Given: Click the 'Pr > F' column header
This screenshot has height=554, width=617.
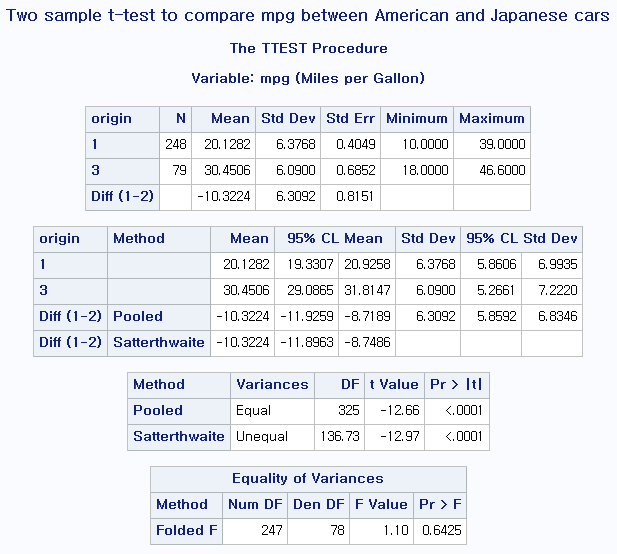Looking at the screenshot, I should 440,504.
